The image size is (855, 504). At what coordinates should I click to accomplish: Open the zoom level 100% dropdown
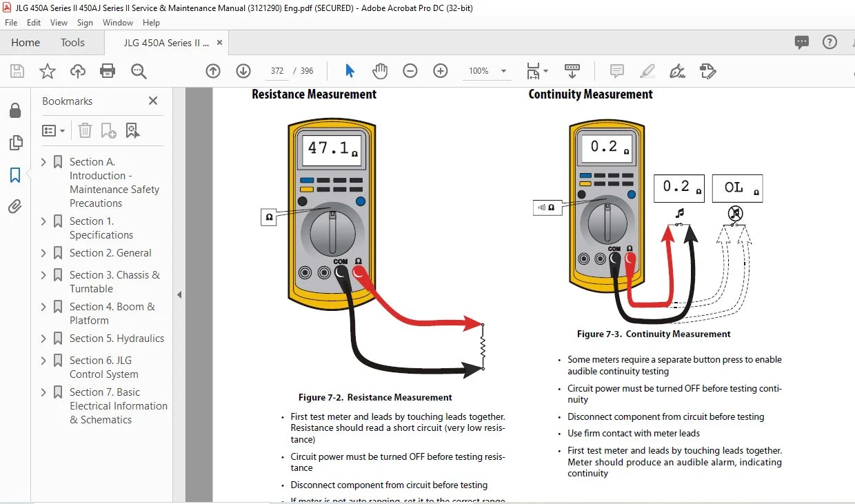tap(503, 71)
